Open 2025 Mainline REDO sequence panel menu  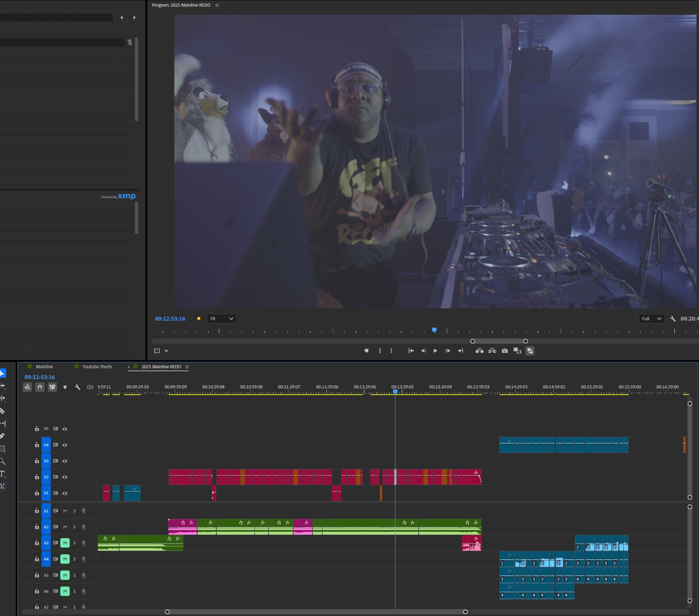click(187, 367)
